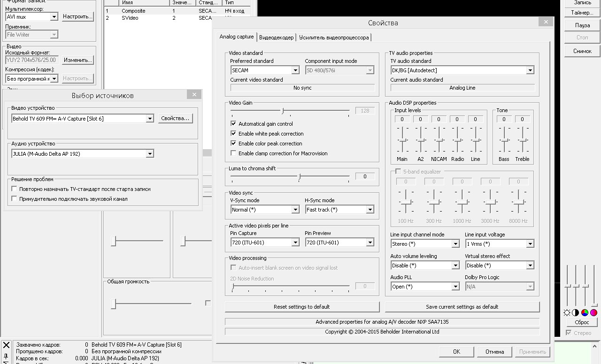The height and width of the screenshot is (364, 601).
Task: Open V-Sync mode dropdown
Action: [295, 210]
